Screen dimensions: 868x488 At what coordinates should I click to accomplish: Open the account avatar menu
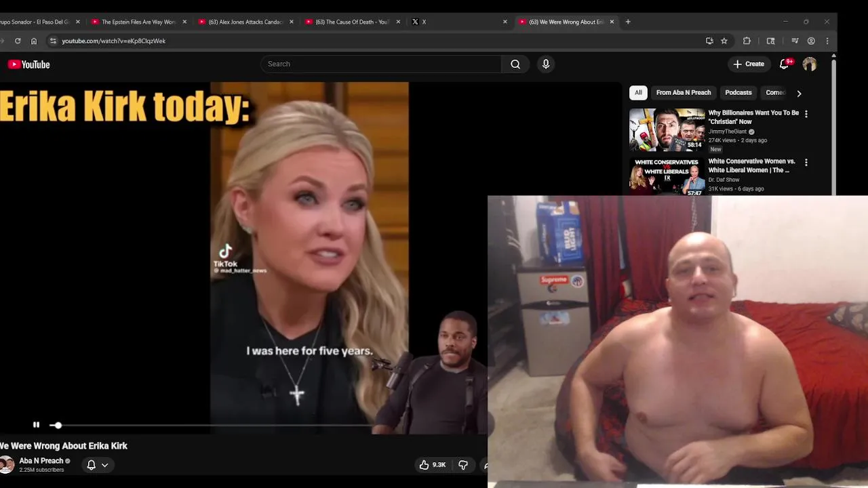pos(810,64)
